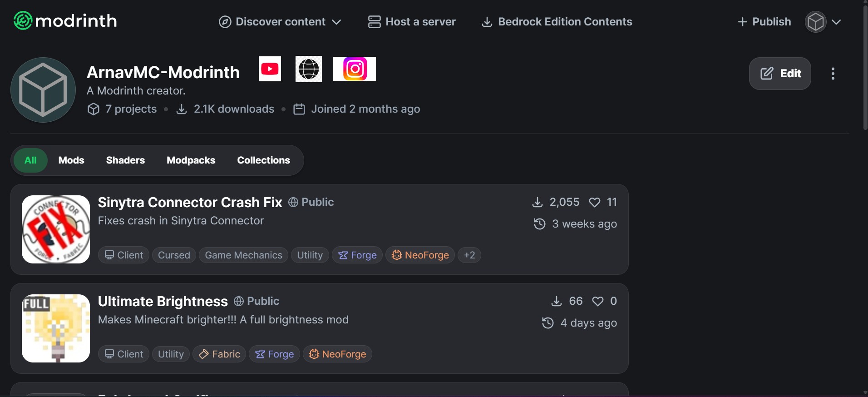Open the three-dot more options menu
This screenshot has height=397, width=868.
pyautogui.click(x=833, y=74)
